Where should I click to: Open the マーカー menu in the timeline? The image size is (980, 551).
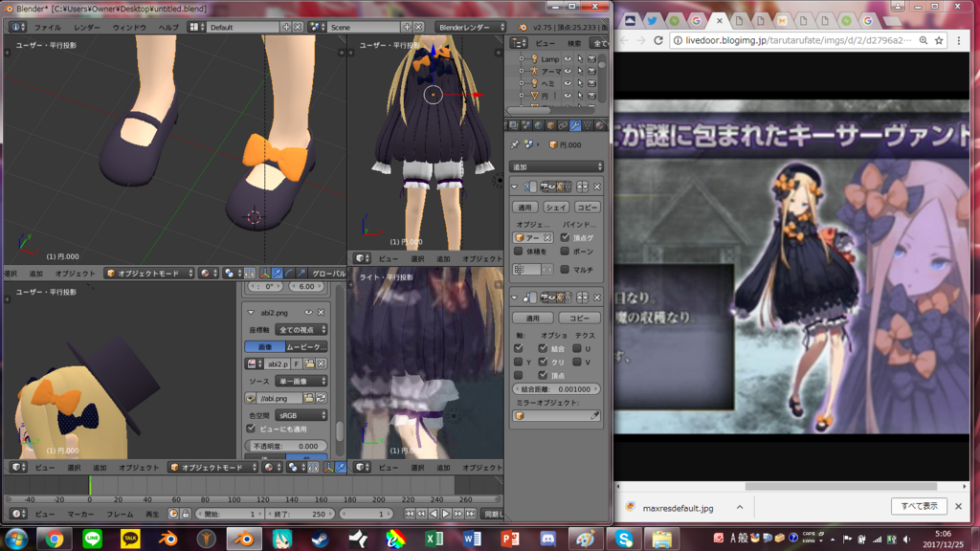click(80, 514)
